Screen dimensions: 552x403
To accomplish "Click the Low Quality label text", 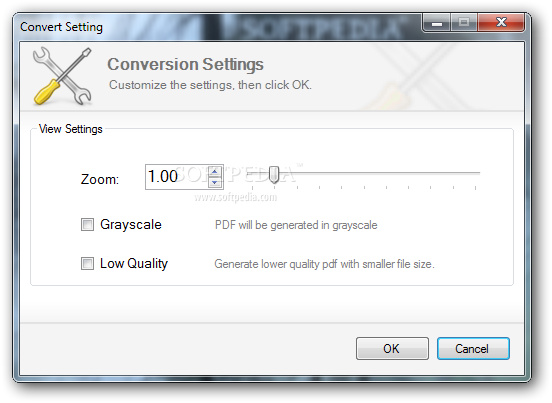I will point(134,263).
